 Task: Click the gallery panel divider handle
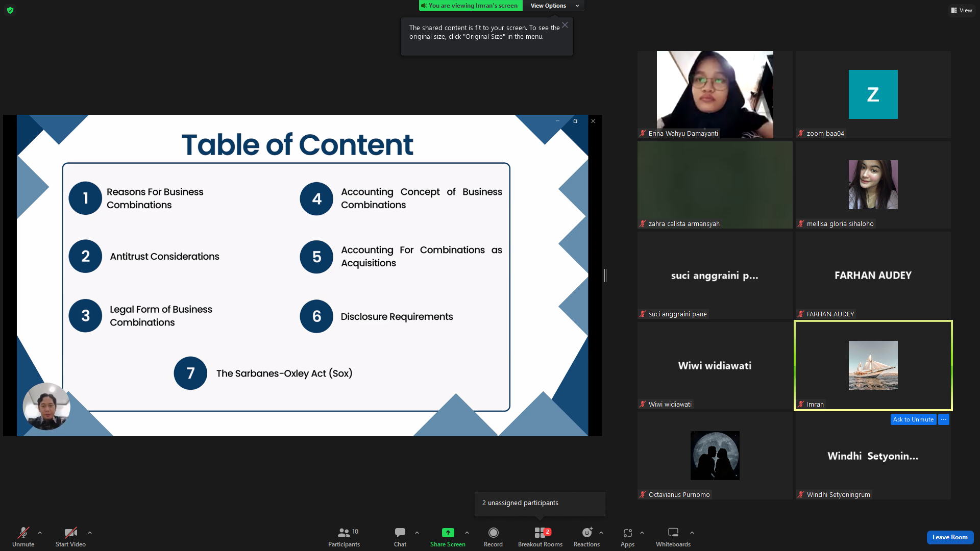(605, 275)
